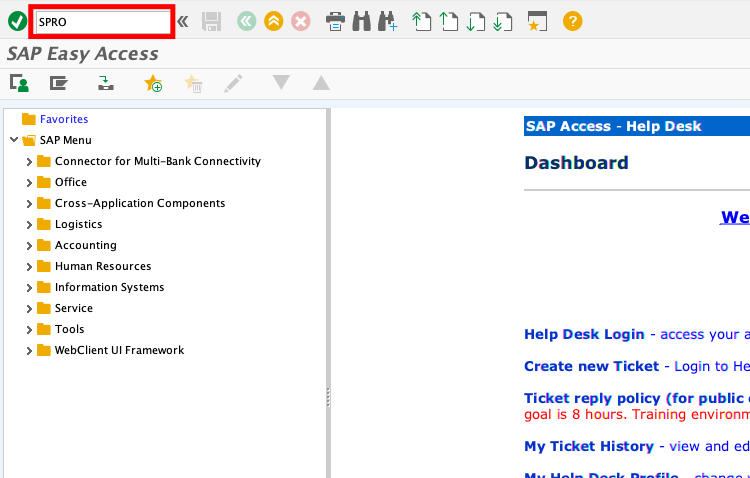The height and width of the screenshot is (478, 750).
Task: Expand Connector for Multi-Bank Connectivity
Action: (29, 162)
